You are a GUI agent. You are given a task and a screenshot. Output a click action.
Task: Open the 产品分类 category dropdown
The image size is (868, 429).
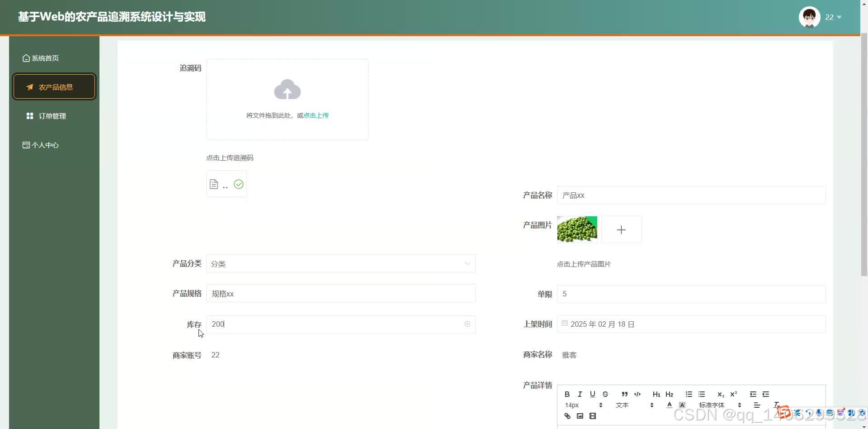(340, 263)
